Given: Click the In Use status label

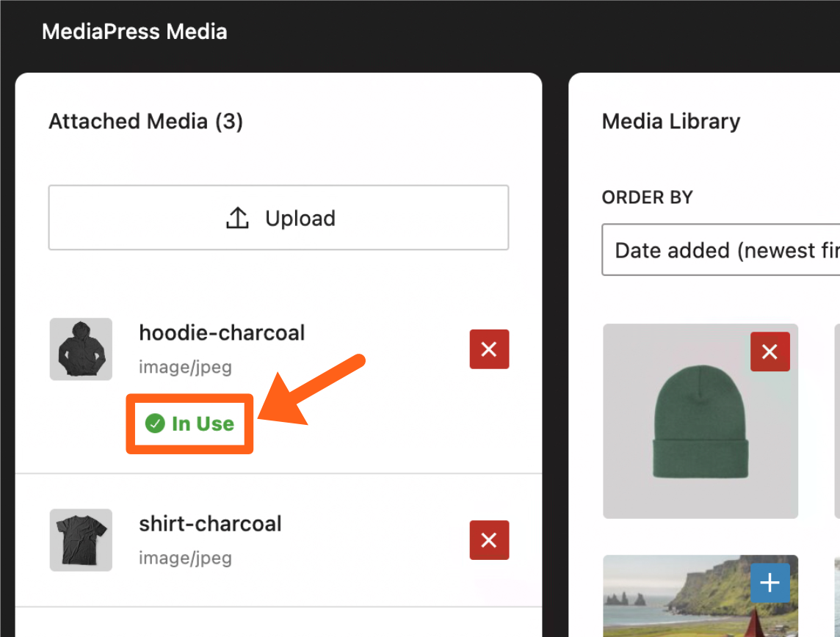Looking at the screenshot, I should (x=203, y=423).
